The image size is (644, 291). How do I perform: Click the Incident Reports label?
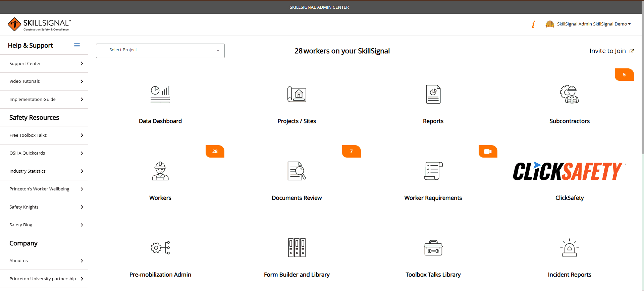[570, 275]
